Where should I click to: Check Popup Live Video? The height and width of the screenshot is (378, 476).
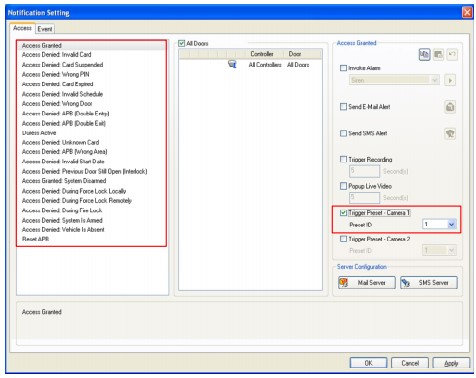[343, 186]
